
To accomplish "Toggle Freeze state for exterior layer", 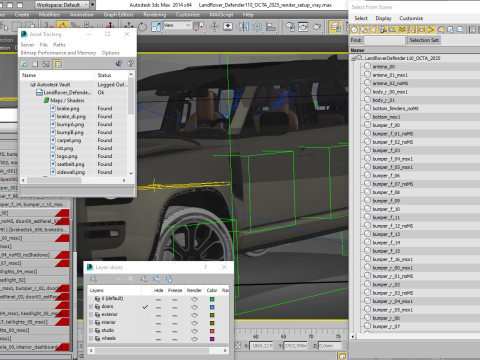I will click(175, 315).
